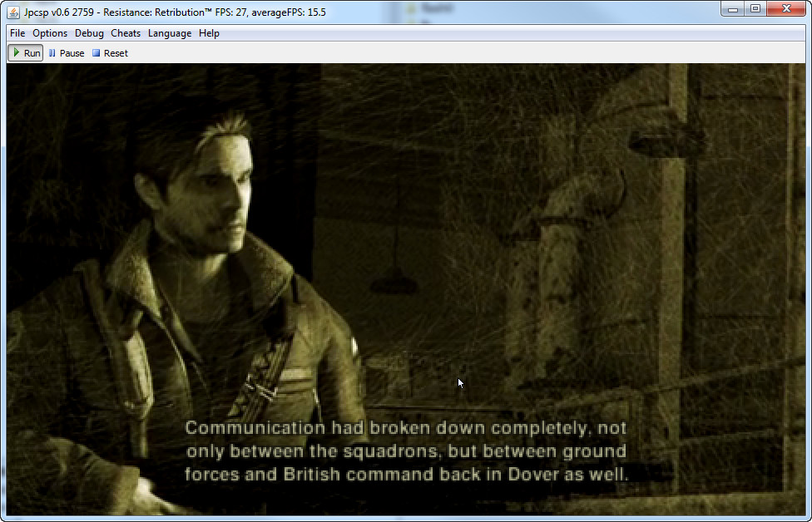Image resolution: width=812 pixels, height=522 pixels.
Task: Close the Jpcsp window
Action: click(x=786, y=8)
